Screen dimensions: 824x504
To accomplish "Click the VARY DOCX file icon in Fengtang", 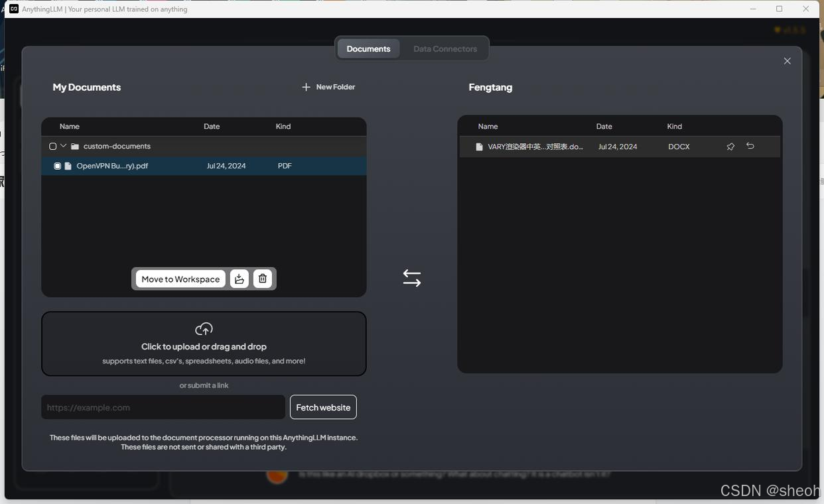I will click(x=479, y=147).
